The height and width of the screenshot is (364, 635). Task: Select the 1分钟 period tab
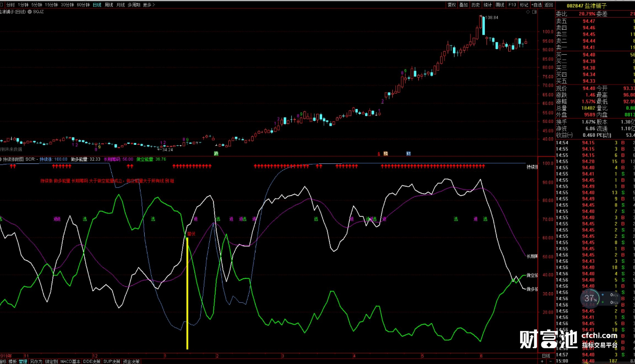(x=23, y=5)
